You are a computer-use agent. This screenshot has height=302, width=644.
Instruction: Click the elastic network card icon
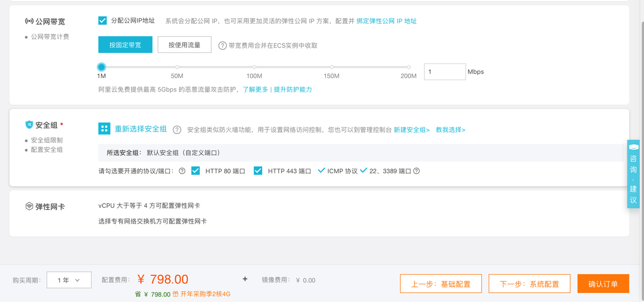coord(29,206)
